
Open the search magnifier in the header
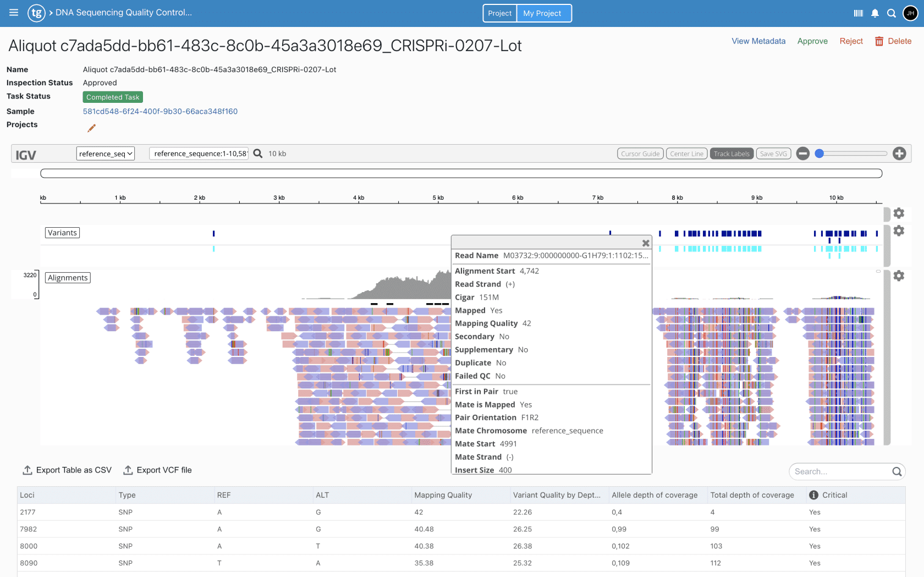(x=892, y=13)
